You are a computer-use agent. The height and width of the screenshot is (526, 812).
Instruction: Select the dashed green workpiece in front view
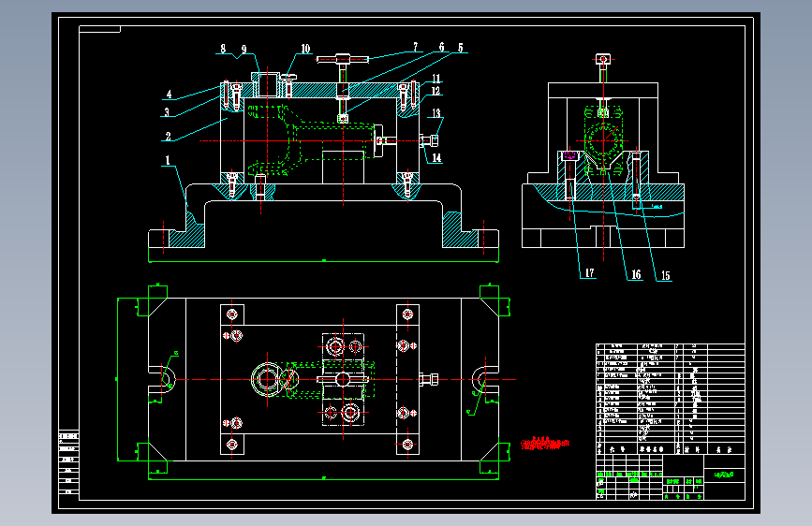coord(312,139)
